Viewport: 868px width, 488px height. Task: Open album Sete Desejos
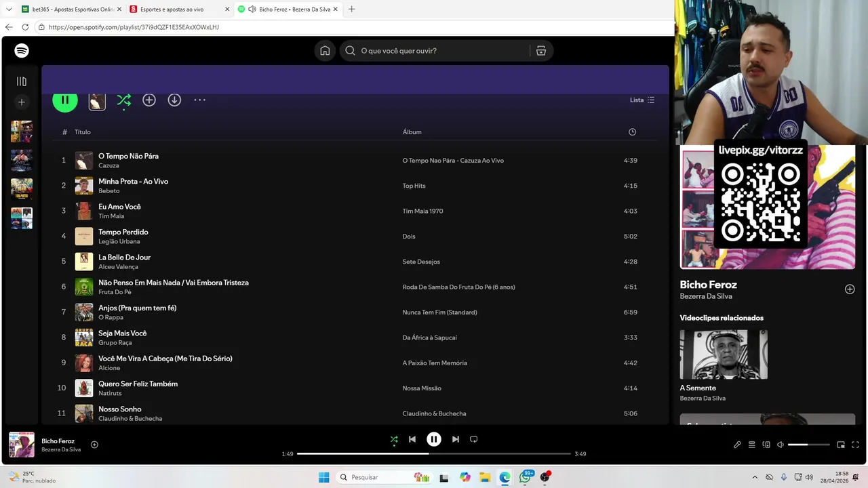pos(421,262)
